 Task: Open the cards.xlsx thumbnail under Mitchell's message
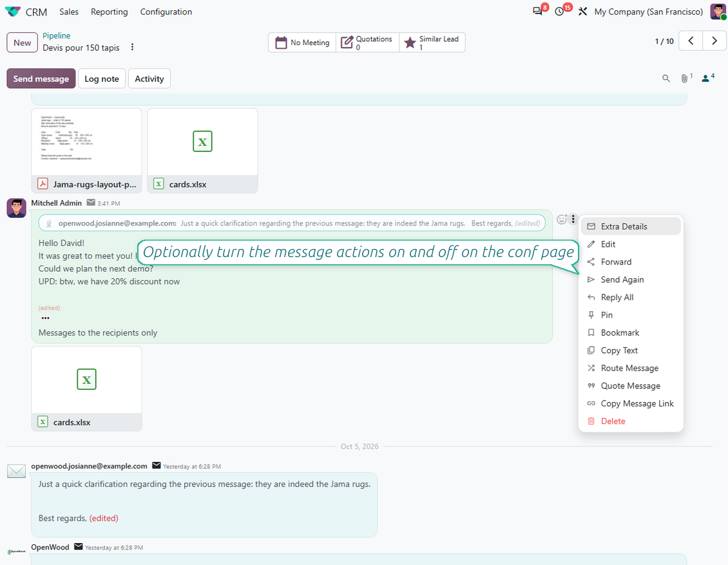pos(86,379)
